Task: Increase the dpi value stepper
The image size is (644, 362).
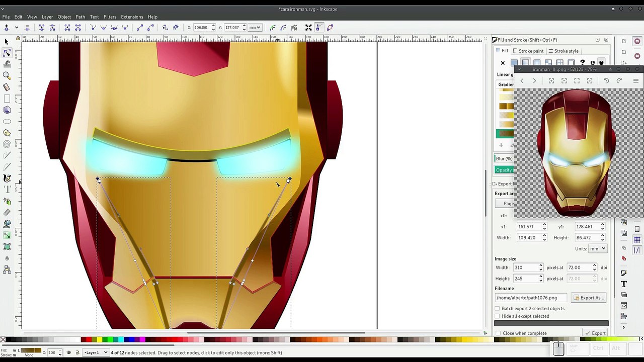Action: (594, 266)
